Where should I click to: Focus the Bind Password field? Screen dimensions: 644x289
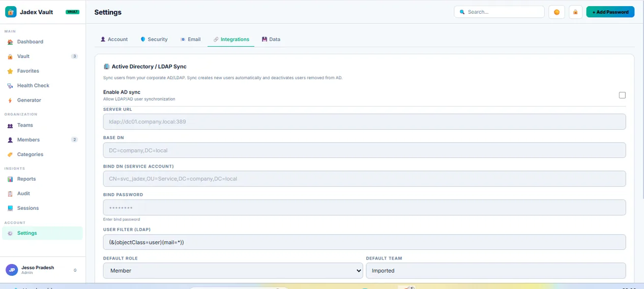[x=364, y=207]
